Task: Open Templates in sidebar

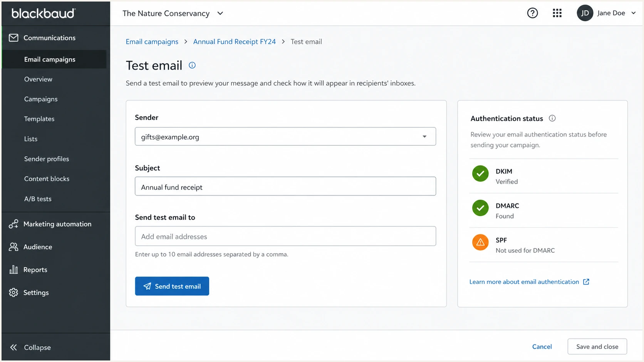Action: [39, 119]
